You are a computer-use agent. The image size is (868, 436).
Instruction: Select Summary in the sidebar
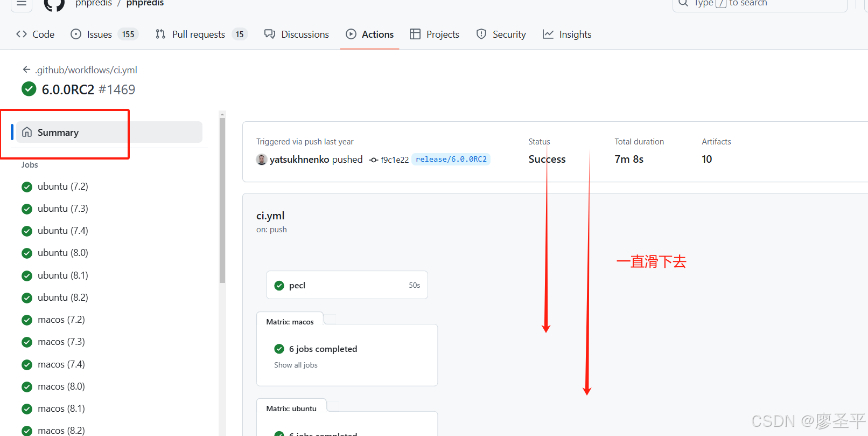109,132
